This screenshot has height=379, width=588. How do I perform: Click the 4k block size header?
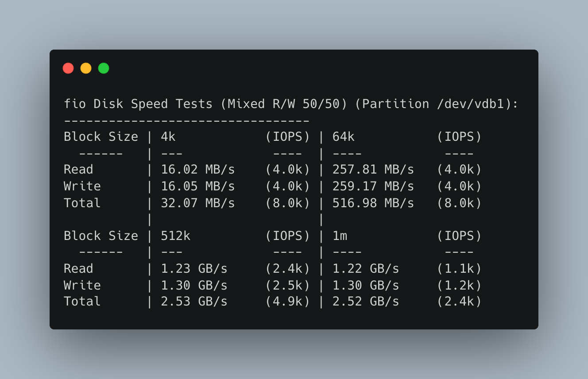coord(168,137)
